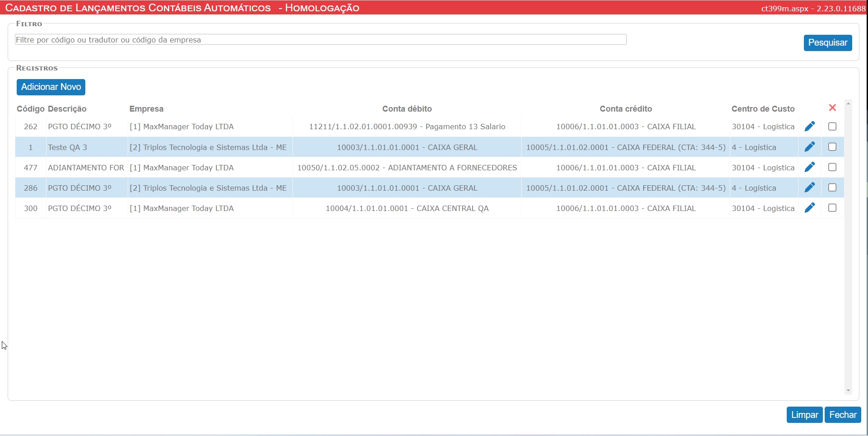Image resolution: width=868 pixels, height=436 pixels.
Task: Edit record 477 ADIANTAMENTO FOR pencil icon
Action: pos(810,167)
